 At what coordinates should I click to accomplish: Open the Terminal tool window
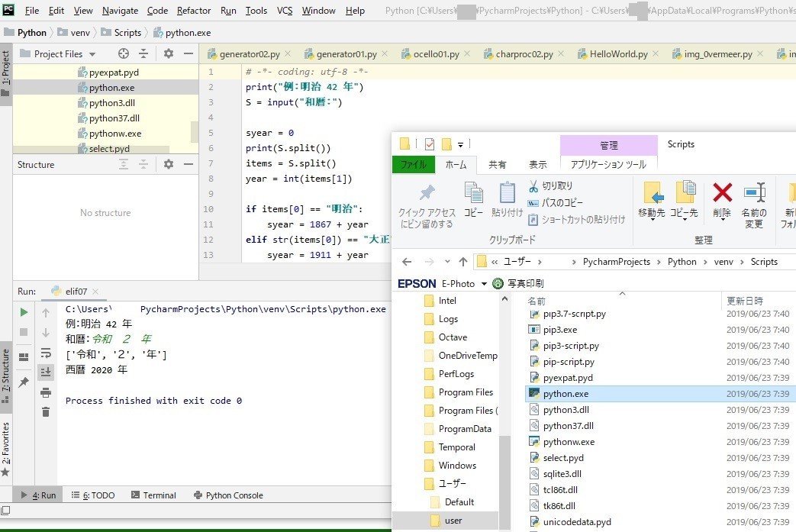(154, 495)
